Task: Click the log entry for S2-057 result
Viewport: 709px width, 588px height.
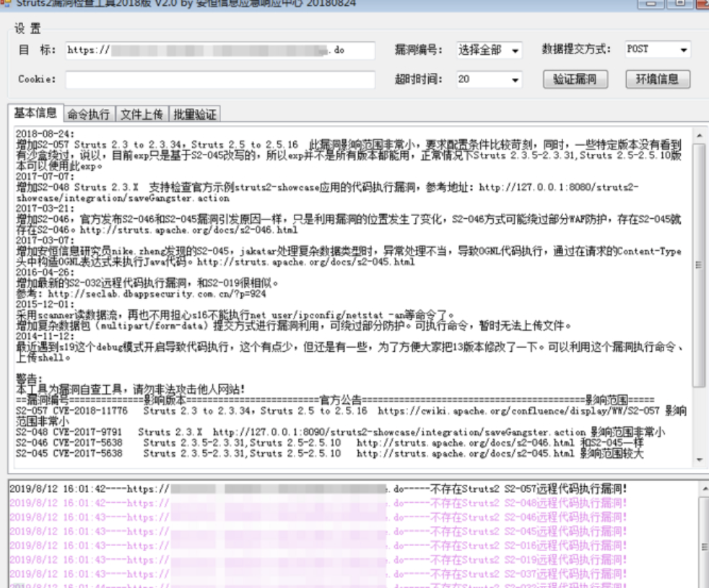Action: (318, 489)
